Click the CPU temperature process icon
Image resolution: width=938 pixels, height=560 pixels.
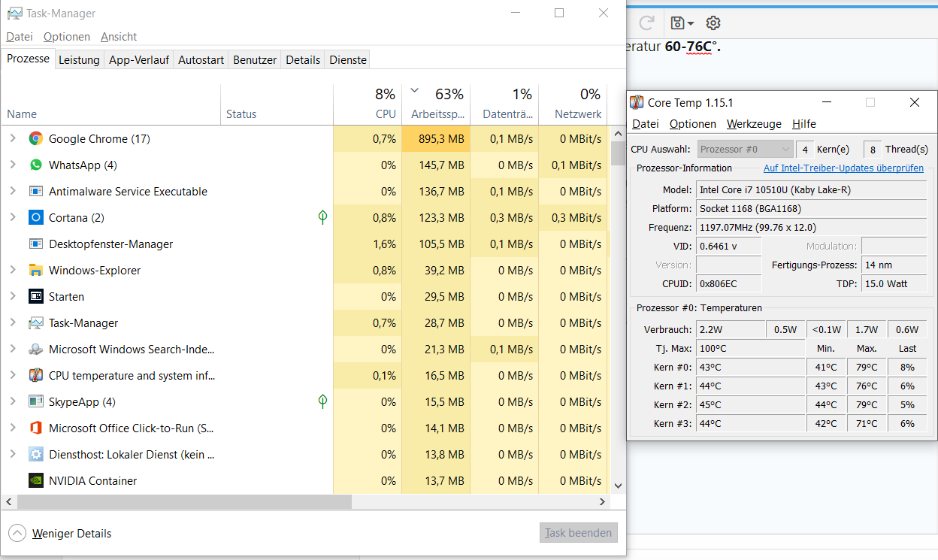pyautogui.click(x=35, y=376)
